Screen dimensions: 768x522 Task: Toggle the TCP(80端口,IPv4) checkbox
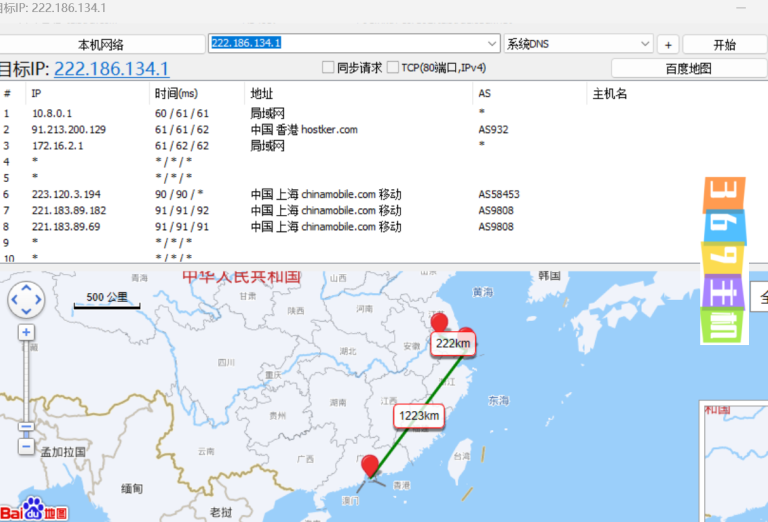[393, 67]
